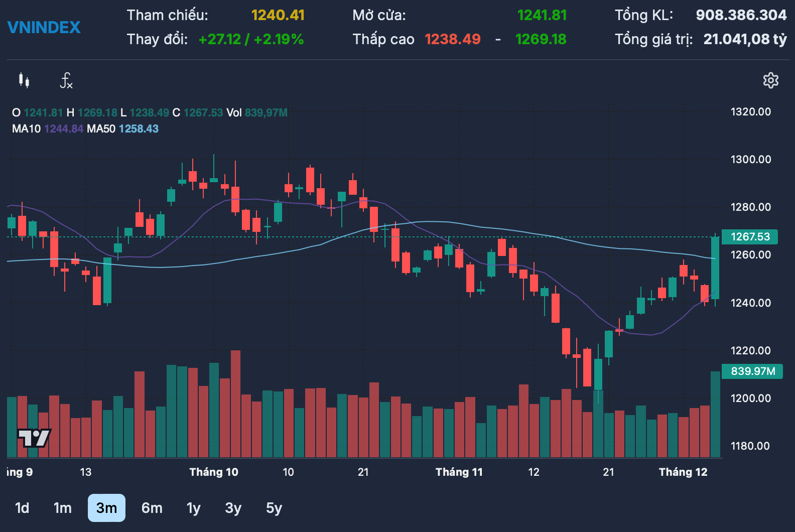Viewport: 795px width, 532px height.
Task: Switch chart to 6m range
Action: (152, 508)
